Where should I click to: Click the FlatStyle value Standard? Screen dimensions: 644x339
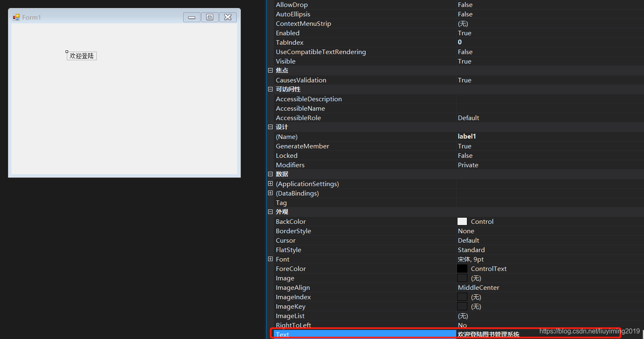click(x=471, y=250)
